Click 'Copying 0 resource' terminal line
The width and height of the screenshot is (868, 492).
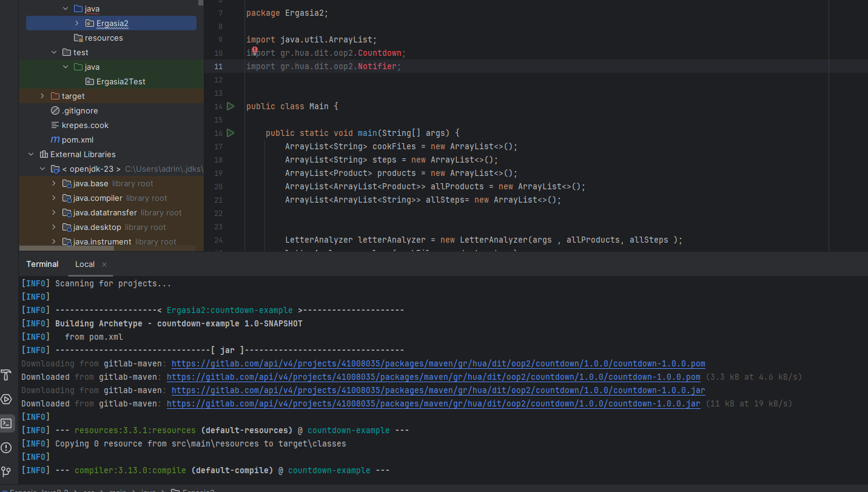201,443
